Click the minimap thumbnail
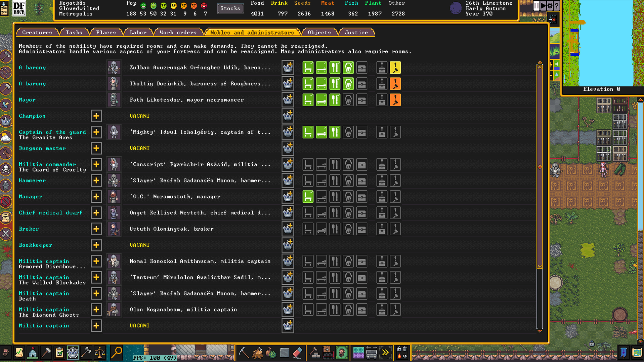This screenshot has width=644, height=362. [603, 43]
